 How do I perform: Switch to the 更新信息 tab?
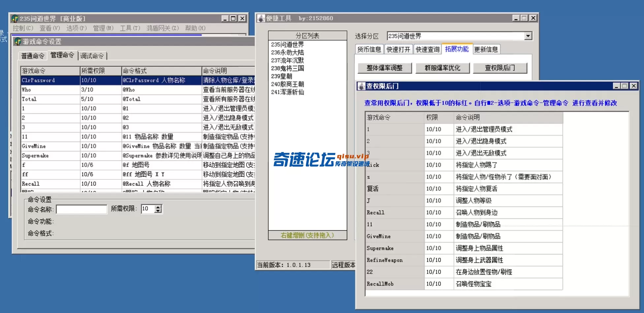pos(486,50)
